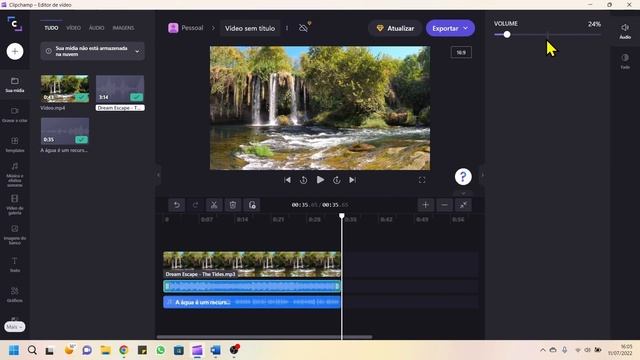Expand the cloud storage notice dropdown
This screenshot has height=360, width=640.
tap(137, 51)
